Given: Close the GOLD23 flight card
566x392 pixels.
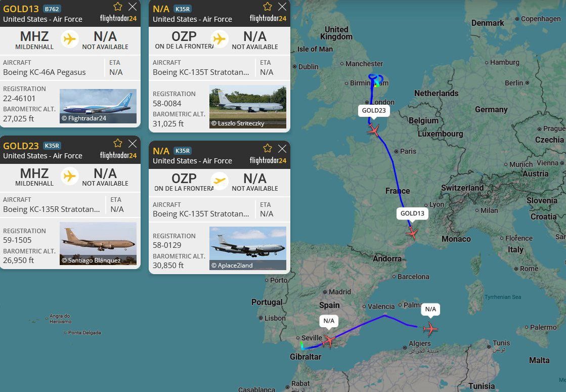Looking at the screenshot, I should 133,143.
